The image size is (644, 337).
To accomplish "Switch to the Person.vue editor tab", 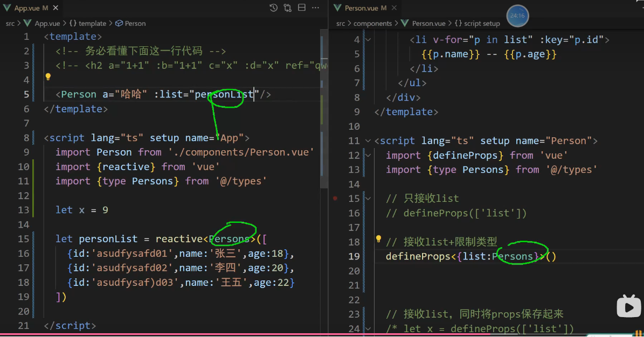I will point(365,8).
